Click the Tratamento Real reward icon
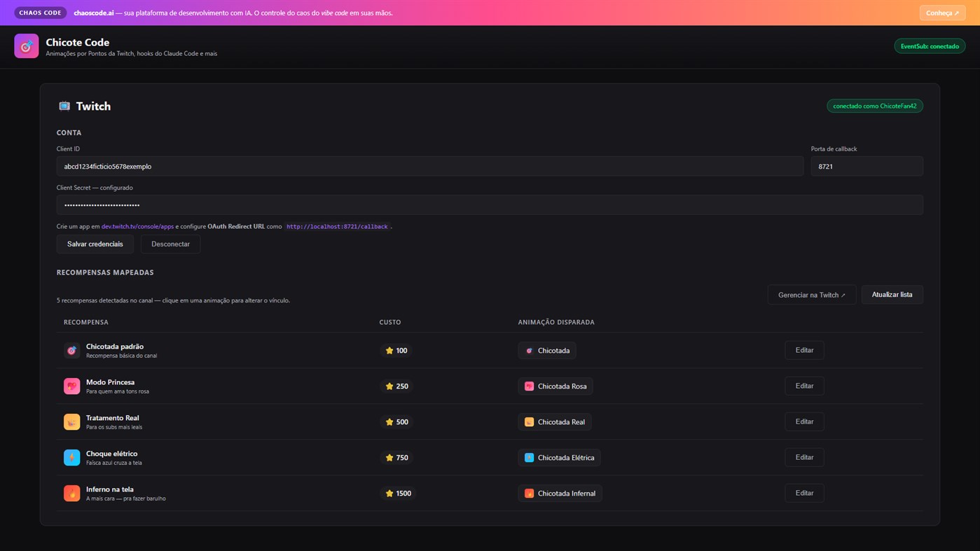This screenshot has width=980, height=551. tap(71, 421)
